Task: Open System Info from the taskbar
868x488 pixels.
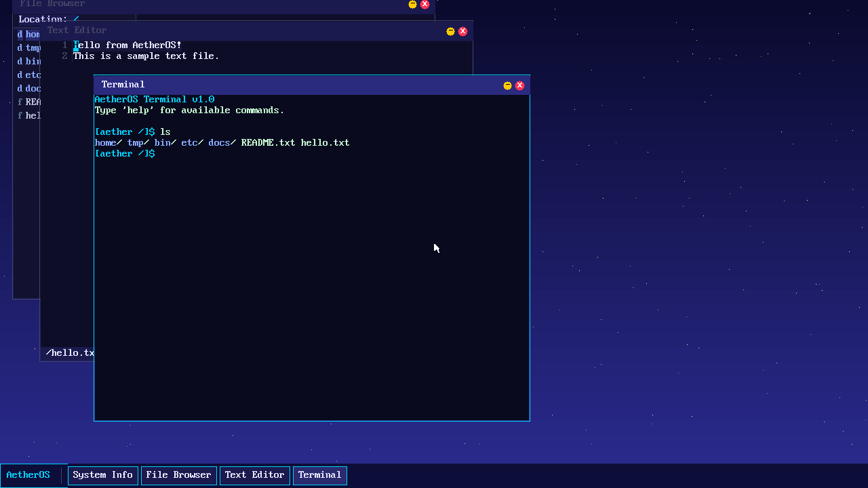Action: (103, 475)
